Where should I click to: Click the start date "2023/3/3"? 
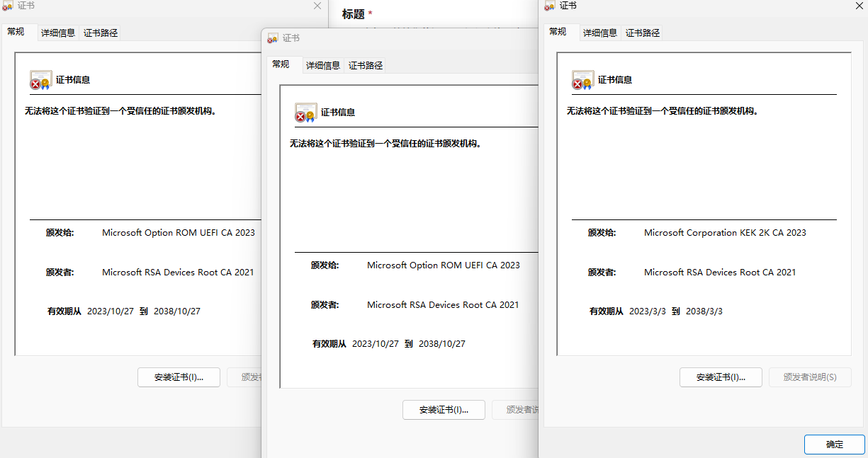coord(648,311)
